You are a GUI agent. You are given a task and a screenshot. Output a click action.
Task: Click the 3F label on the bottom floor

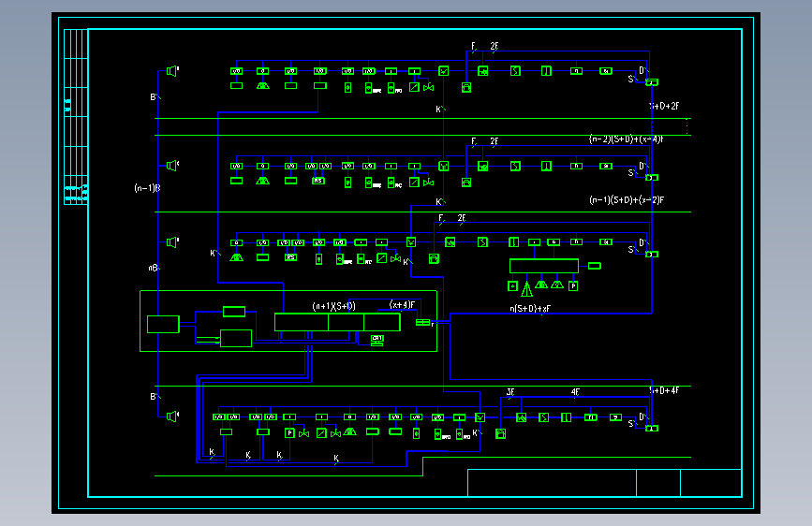(x=510, y=392)
